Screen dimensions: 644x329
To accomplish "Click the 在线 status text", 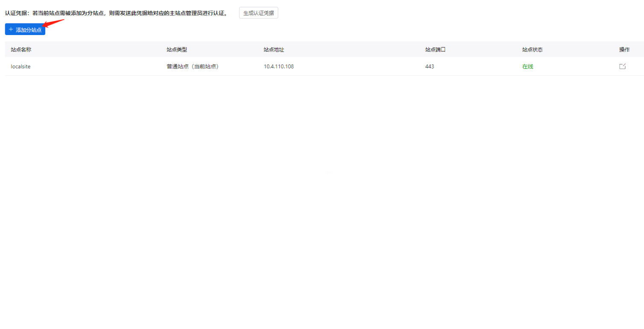I will (527, 66).
